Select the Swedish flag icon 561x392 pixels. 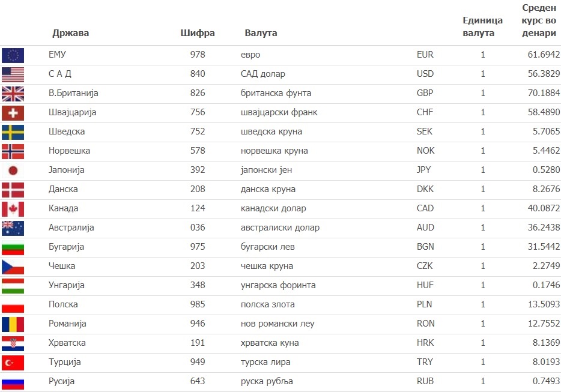[x=13, y=132]
